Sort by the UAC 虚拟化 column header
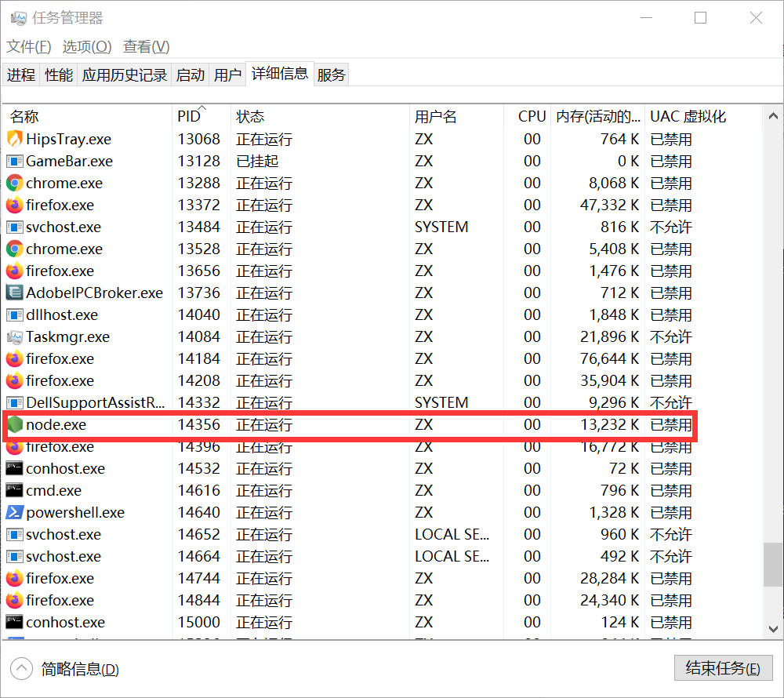This screenshot has width=784, height=698. [703, 117]
